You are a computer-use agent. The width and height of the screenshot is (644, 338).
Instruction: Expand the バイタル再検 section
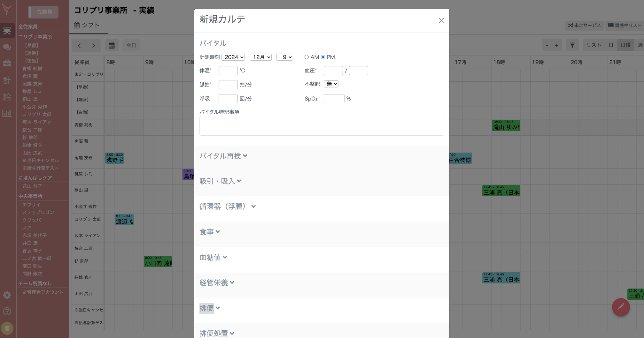coord(223,156)
